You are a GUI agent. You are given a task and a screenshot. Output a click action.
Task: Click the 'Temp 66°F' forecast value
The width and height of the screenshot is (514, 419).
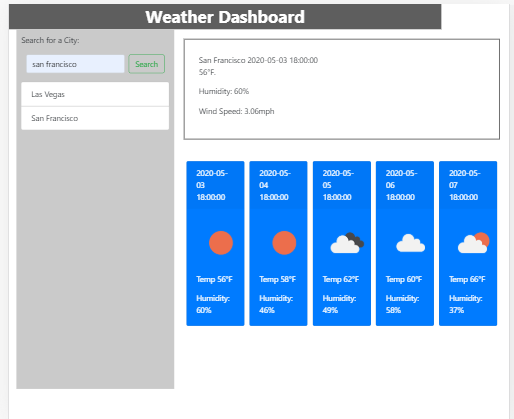coord(467,279)
